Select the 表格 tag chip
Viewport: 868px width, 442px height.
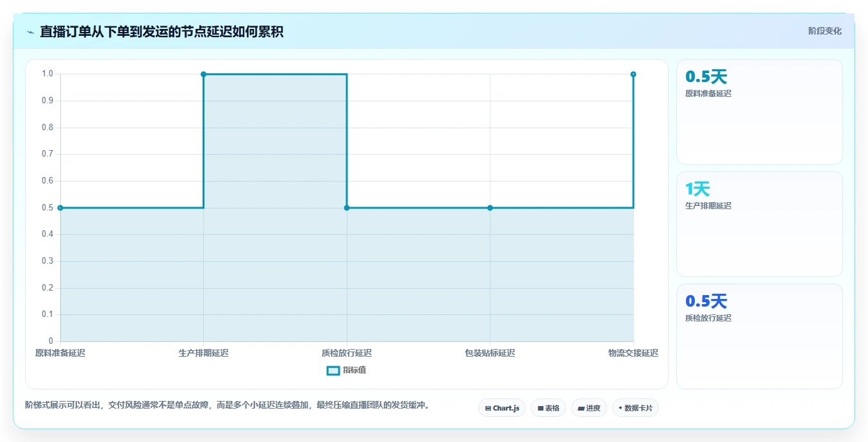click(x=548, y=408)
